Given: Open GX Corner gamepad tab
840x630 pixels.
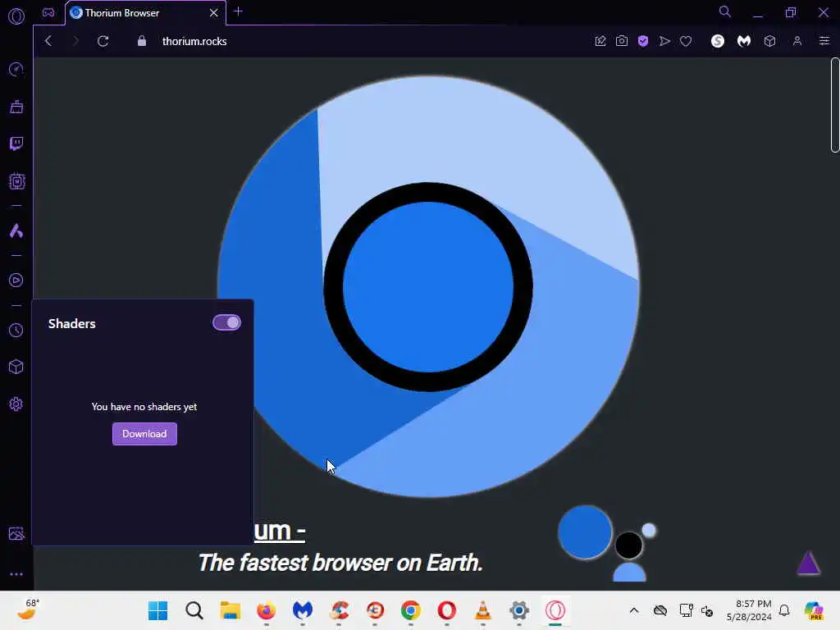Looking at the screenshot, I should pyautogui.click(x=48, y=12).
